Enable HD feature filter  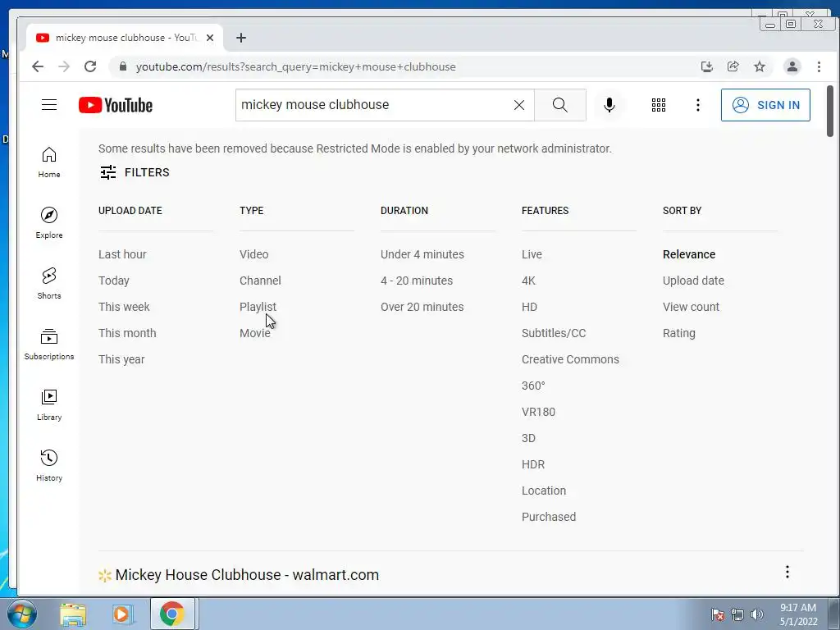coord(529,307)
